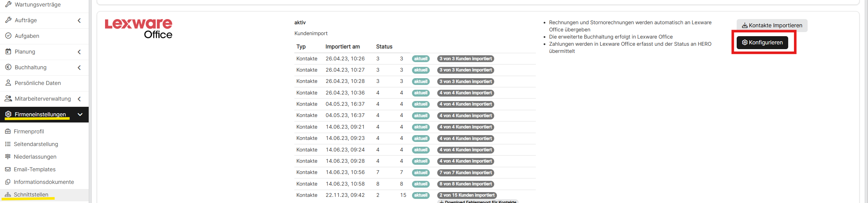Click the "26.04.23, 10:36" table cell
868x203 pixels.
[345, 93]
